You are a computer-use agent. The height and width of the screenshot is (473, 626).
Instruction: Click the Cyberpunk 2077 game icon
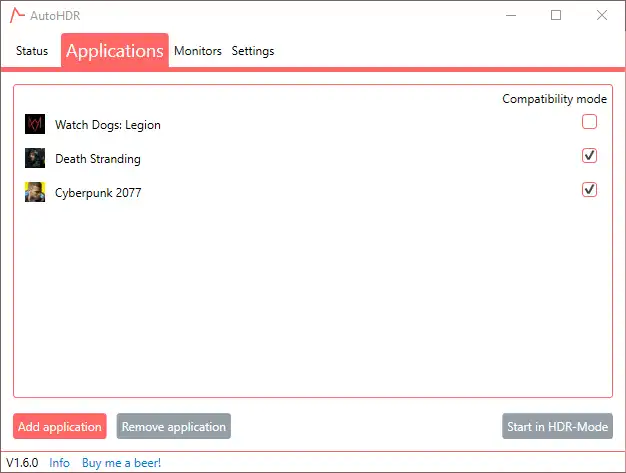(35, 192)
